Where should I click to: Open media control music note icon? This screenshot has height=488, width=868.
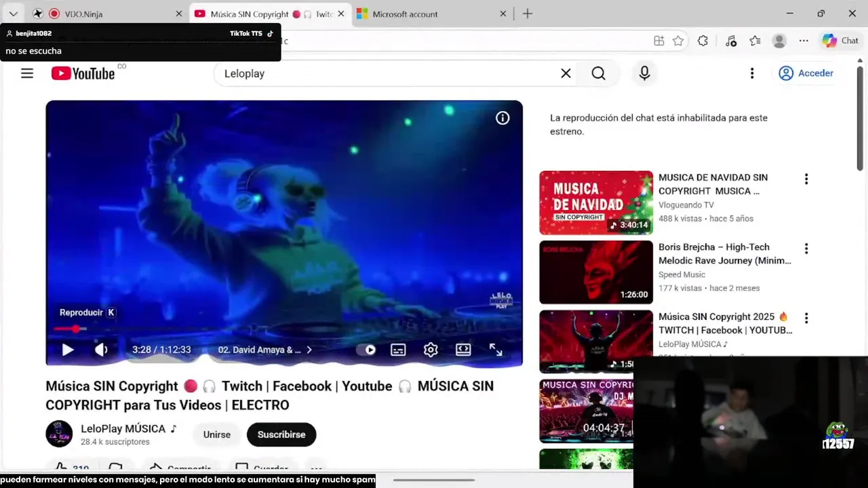[730, 41]
